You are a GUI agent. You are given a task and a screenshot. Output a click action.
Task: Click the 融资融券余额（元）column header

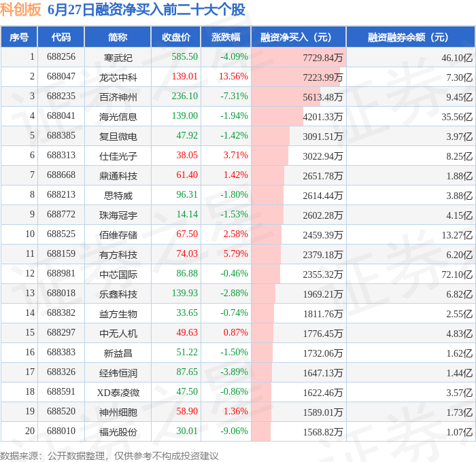411,37
